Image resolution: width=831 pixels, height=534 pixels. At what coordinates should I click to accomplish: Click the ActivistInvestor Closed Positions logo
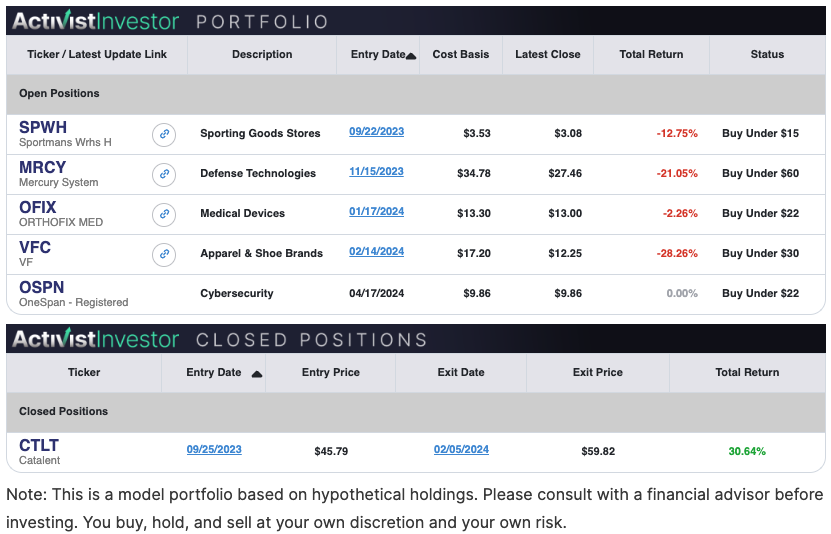[96, 339]
